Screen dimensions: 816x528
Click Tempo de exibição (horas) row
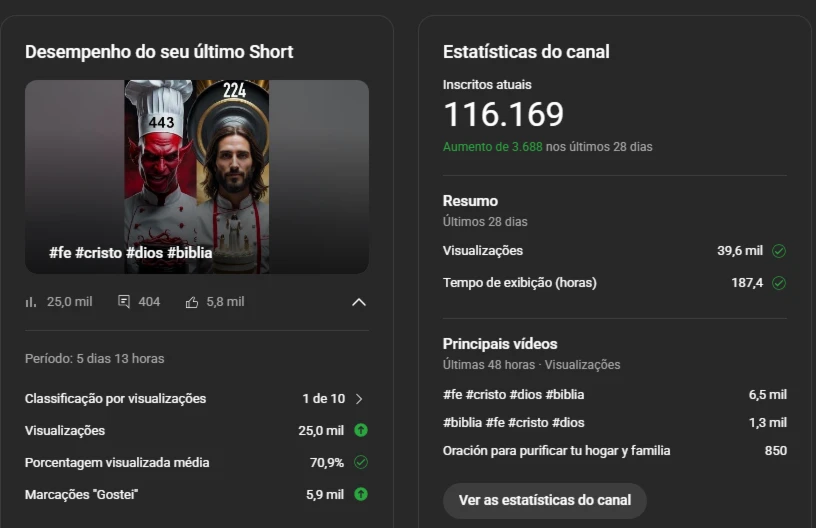pos(615,283)
